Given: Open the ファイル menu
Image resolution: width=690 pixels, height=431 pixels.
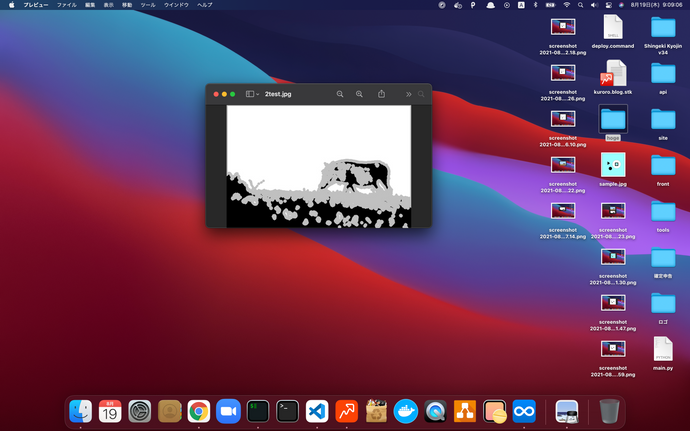Looking at the screenshot, I should point(66,5).
